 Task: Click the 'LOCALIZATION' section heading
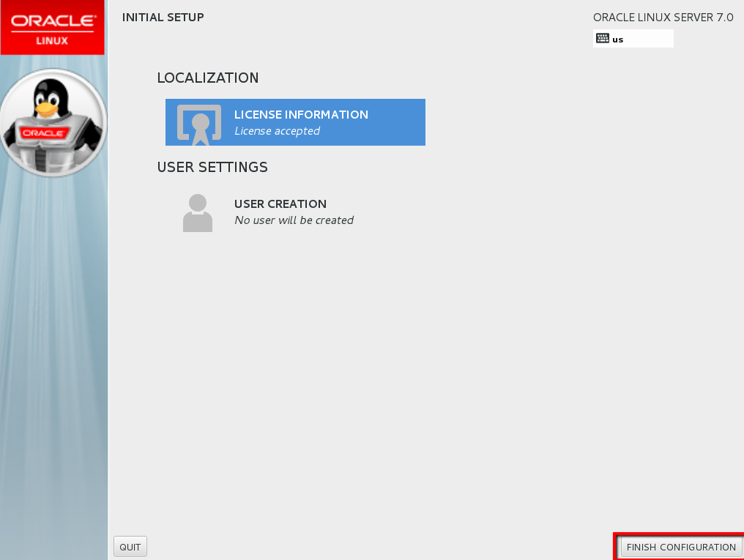point(208,78)
